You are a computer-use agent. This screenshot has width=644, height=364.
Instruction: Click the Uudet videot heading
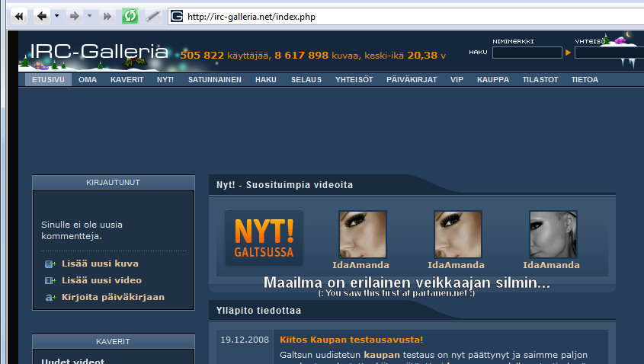pos(72,361)
